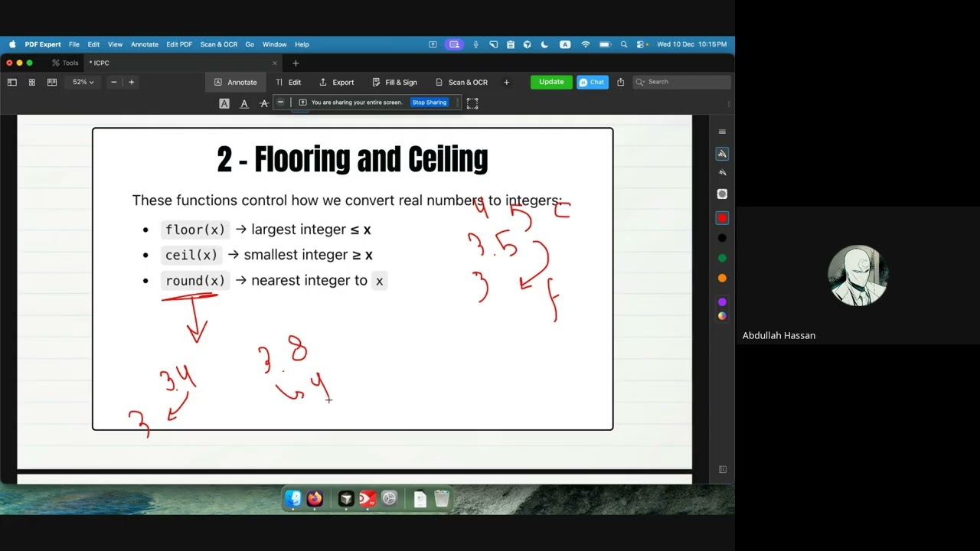Select the text highlight tool
Image resolution: width=980 pixels, height=551 pixels.
click(x=224, y=103)
